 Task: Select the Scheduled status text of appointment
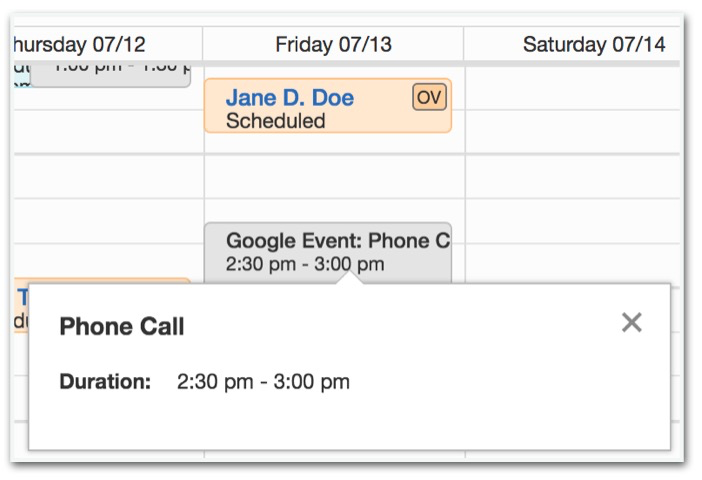tap(276, 121)
